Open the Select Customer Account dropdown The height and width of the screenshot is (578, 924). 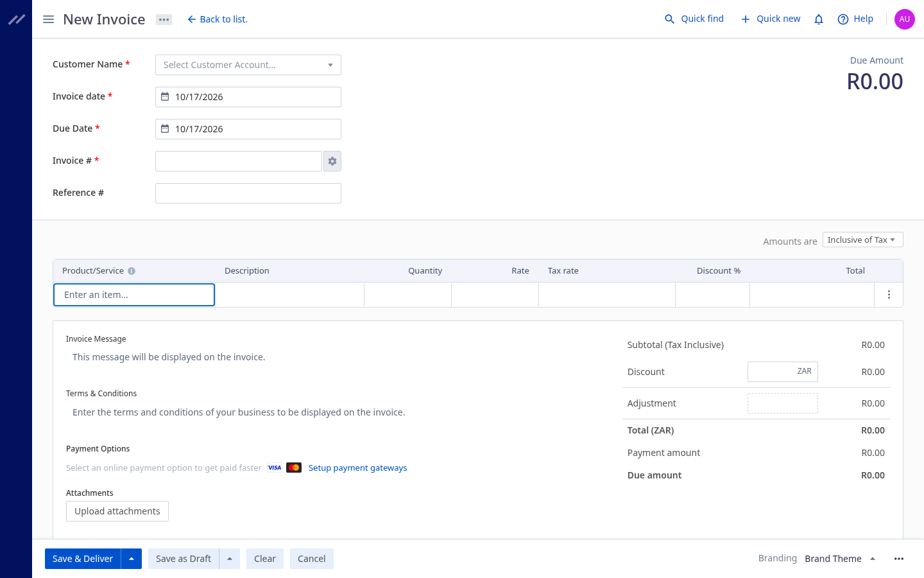tap(248, 65)
